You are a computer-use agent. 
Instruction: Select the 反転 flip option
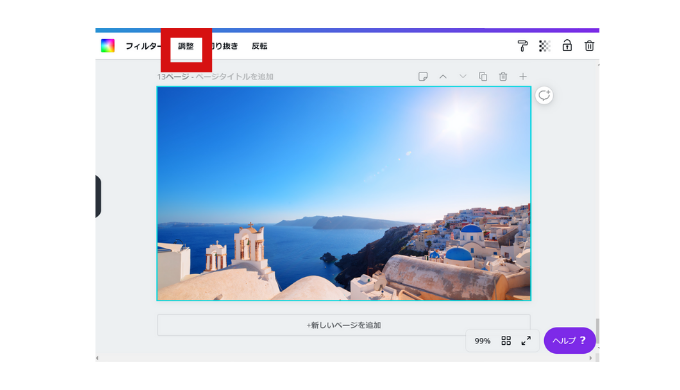(x=259, y=46)
